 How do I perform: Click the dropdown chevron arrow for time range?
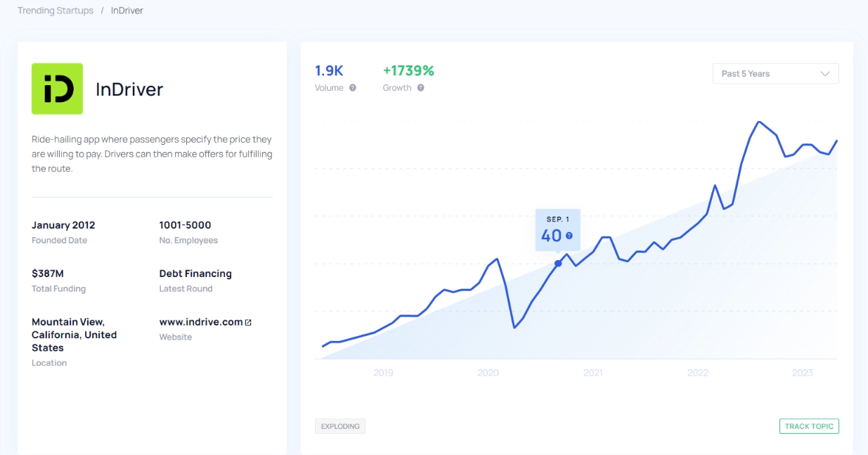point(825,74)
